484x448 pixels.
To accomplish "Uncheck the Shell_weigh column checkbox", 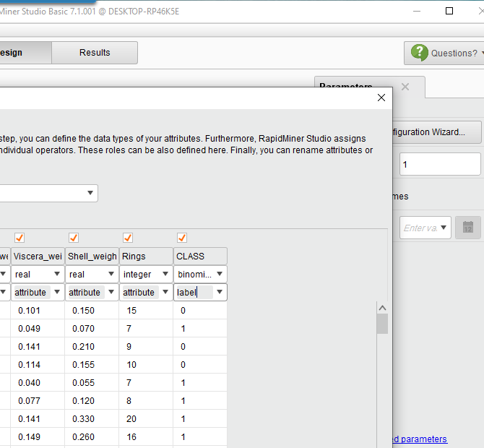I will pyautogui.click(x=74, y=238).
